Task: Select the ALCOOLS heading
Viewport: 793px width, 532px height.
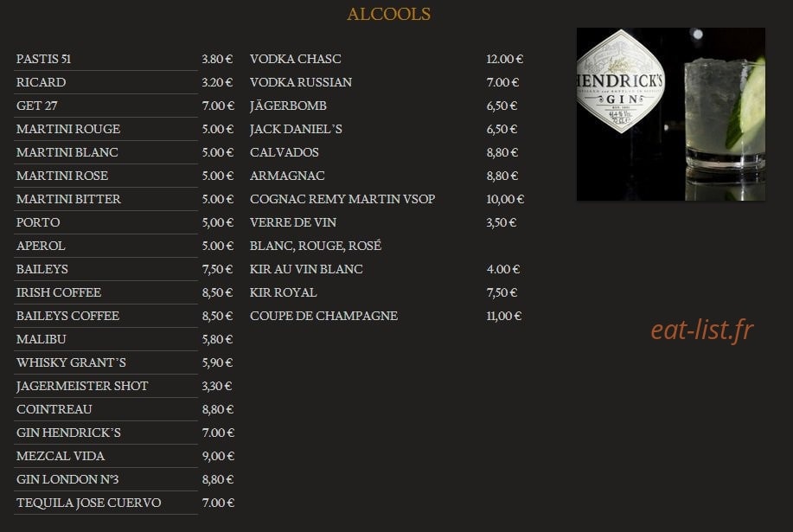Action: (x=389, y=14)
